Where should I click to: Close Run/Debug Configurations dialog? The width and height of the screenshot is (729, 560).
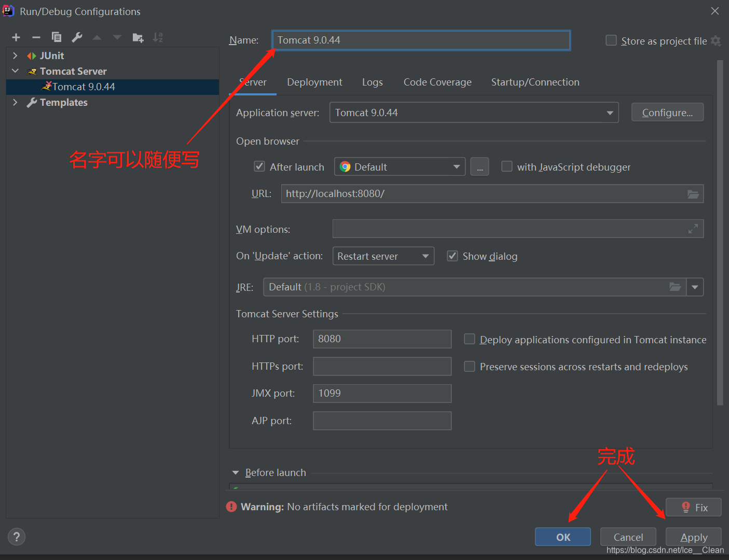pos(715,11)
